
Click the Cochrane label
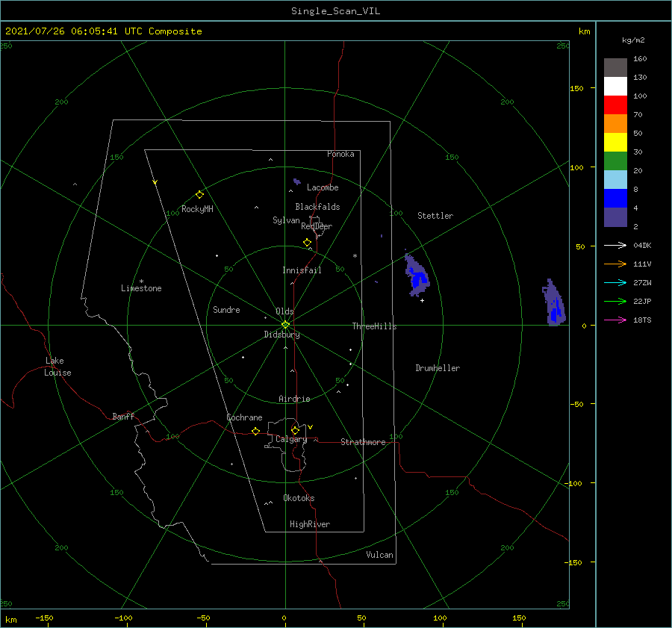point(244,417)
